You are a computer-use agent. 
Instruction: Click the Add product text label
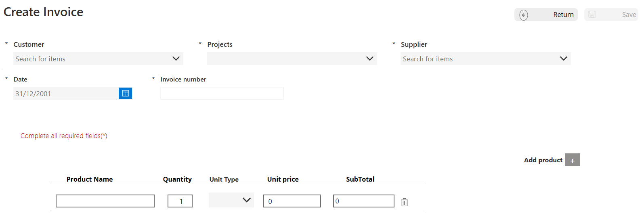(543, 160)
